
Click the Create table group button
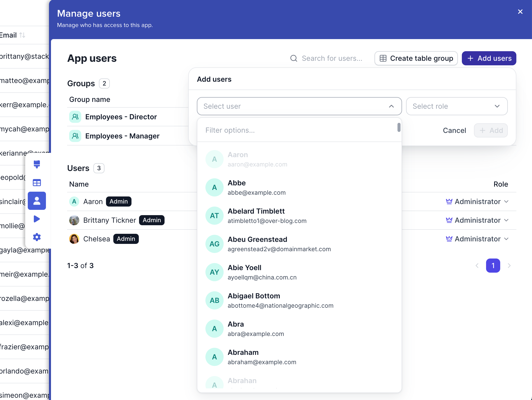point(416,58)
